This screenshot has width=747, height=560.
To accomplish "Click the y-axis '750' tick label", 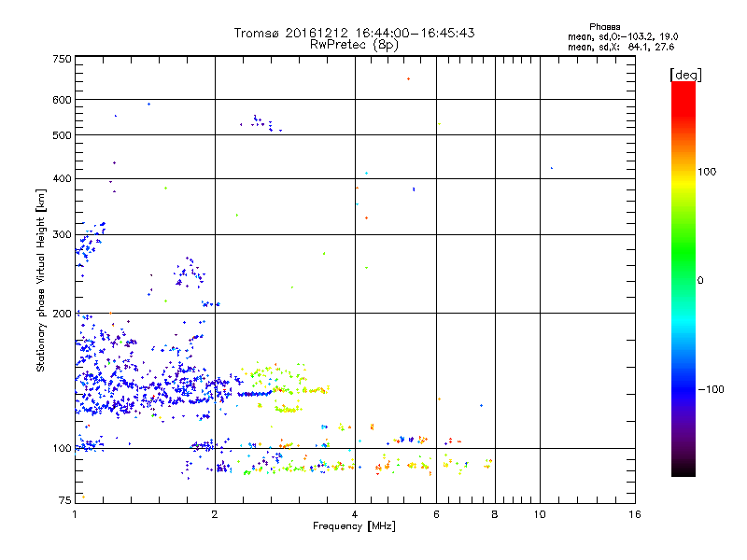I will click(x=62, y=59).
